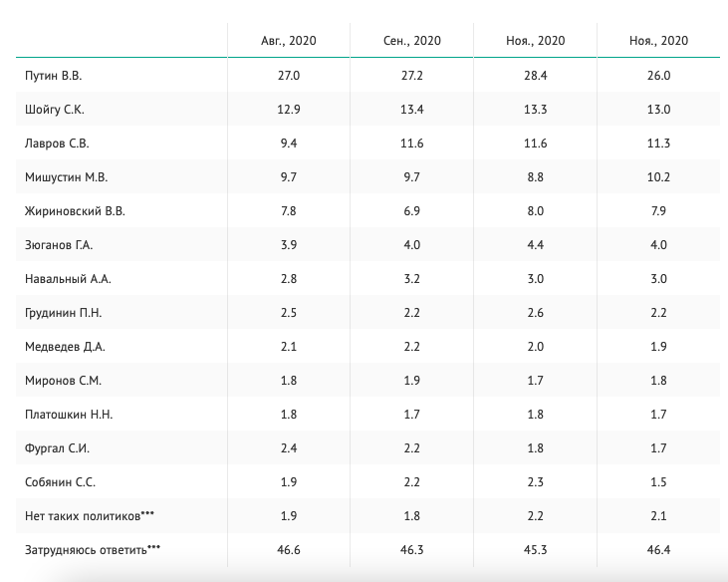This screenshot has width=728, height=582.
Task: Click the "Сен., 2020" column header
Action: tap(411, 41)
